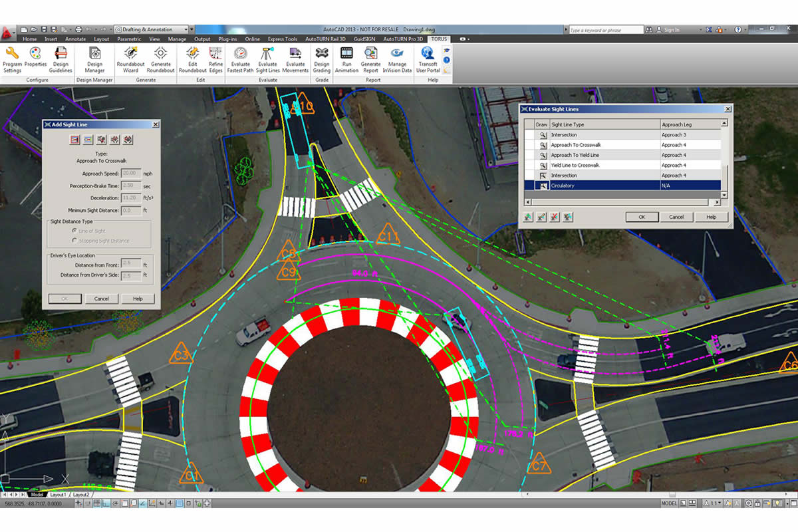Toggle draw icon for the Circulatory row
The image size is (798, 532).
tap(543, 186)
